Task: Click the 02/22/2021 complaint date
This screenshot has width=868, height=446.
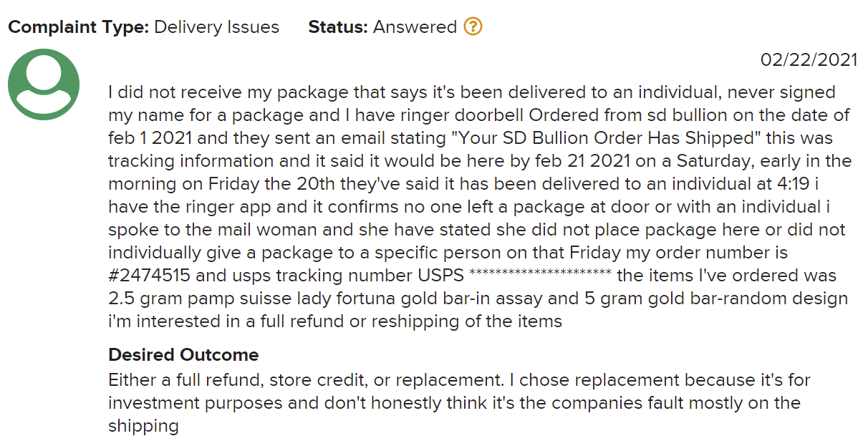Action: (809, 60)
